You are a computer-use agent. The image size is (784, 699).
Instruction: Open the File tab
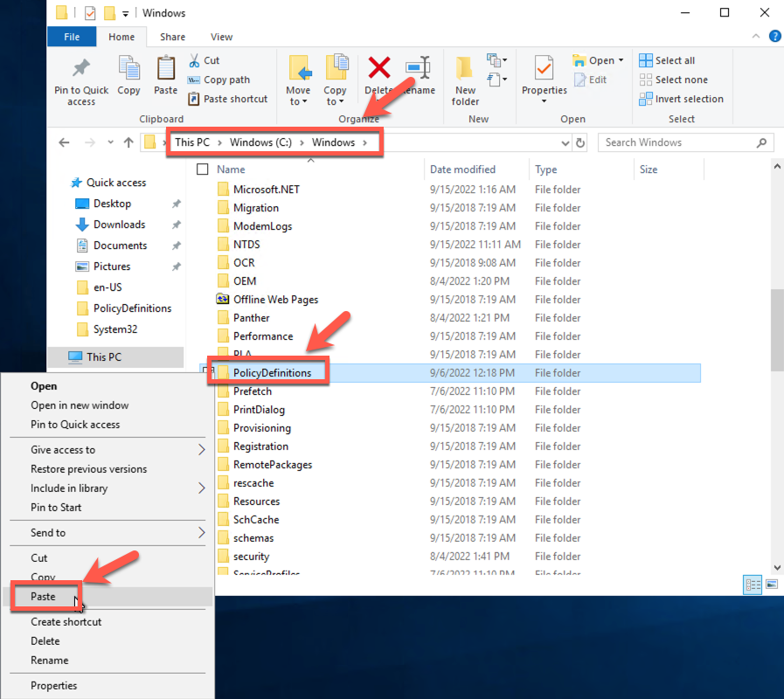click(72, 37)
